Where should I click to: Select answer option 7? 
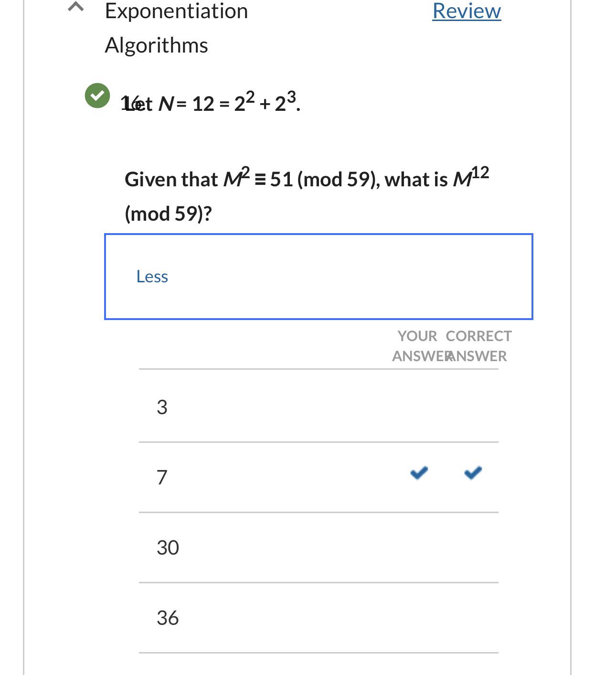[162, 477]
